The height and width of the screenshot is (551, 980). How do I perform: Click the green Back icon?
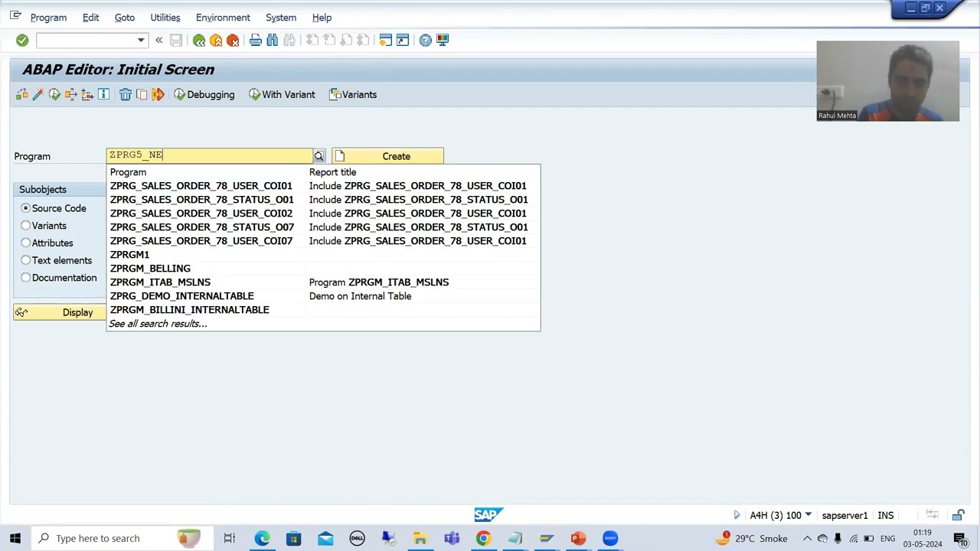point(199,40)
